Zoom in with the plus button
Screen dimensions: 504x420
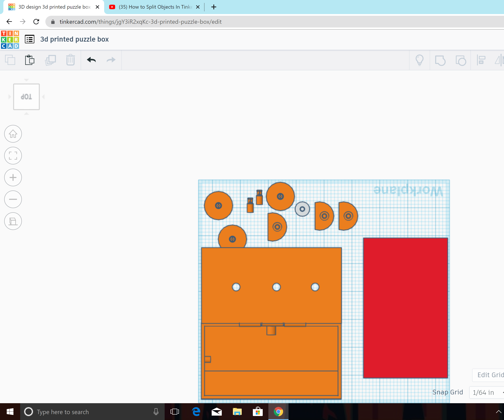(13, 177)
